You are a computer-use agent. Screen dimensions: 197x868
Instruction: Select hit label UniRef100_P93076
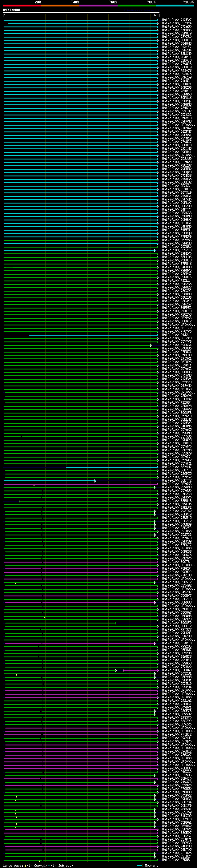(176, 71)
